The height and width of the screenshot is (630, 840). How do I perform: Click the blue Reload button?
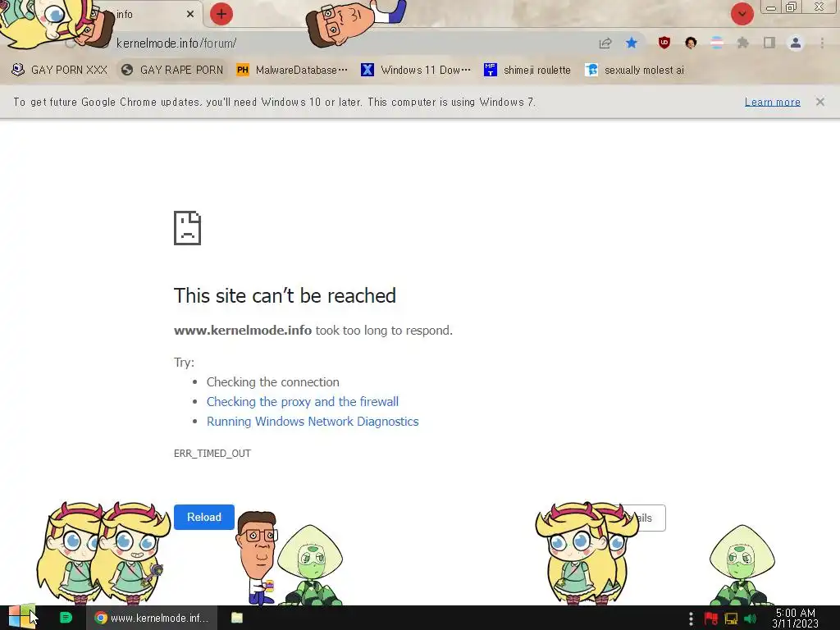click(x=204, y=517)
